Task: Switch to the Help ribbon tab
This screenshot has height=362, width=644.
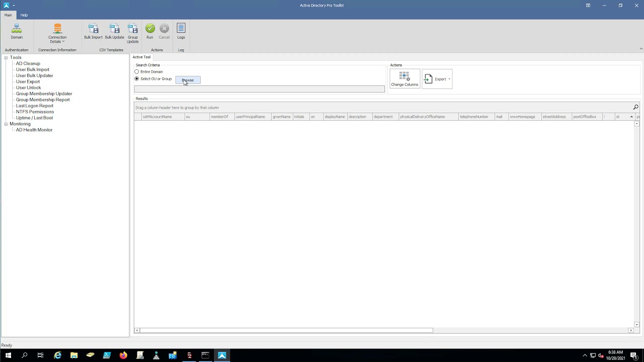Action: [24, 15]
